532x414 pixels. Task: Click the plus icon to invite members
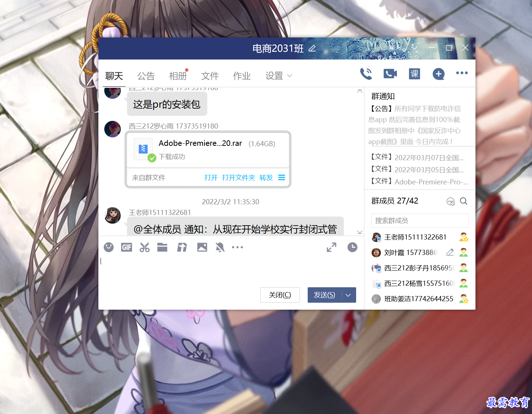tap(438, 74)
